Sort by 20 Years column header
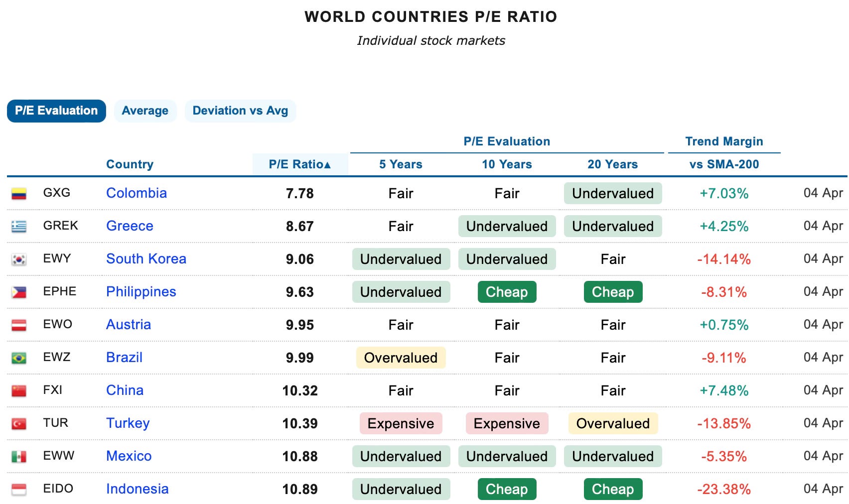Screen dimensions: 849x504 (x=613, y=164)
